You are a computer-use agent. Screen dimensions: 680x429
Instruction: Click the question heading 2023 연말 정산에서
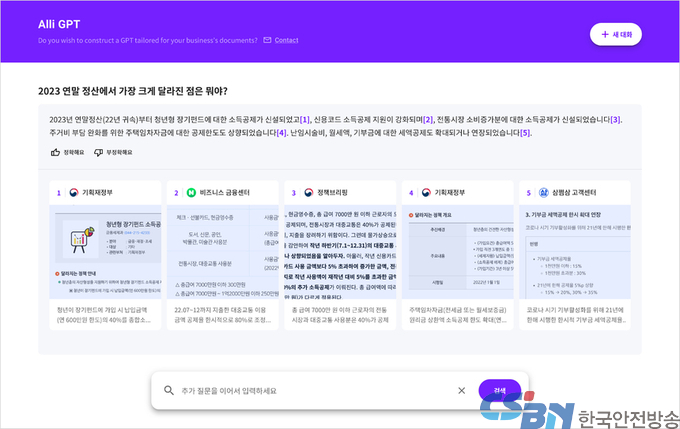(x=133, y=91)
